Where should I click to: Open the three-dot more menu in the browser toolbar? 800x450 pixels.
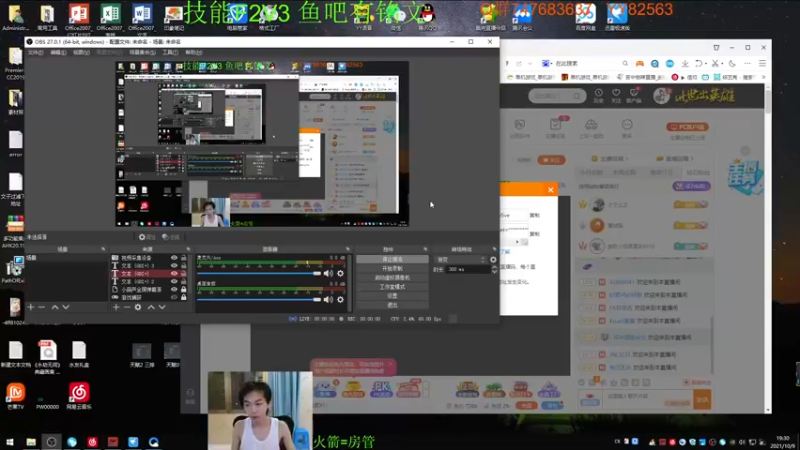(x=747, y=63)
